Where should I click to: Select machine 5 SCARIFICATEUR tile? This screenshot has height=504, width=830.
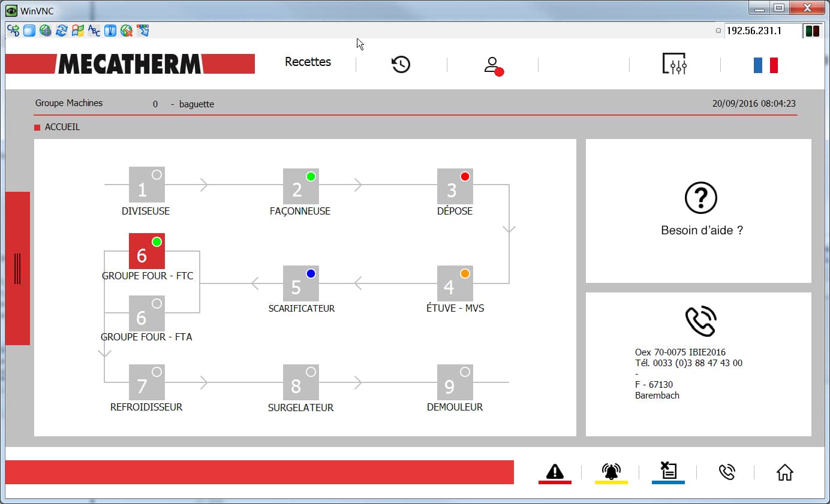pos(301,283)
